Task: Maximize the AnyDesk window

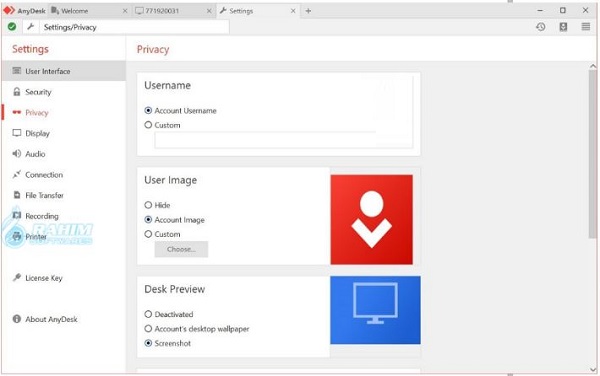Action: [562, 11]
